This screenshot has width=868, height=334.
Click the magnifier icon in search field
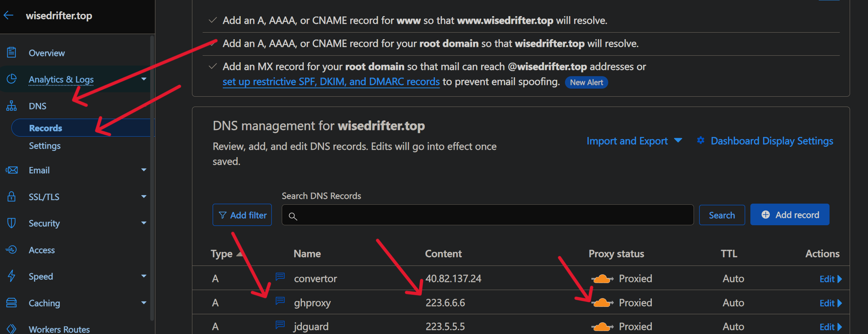tap(293, 216)
